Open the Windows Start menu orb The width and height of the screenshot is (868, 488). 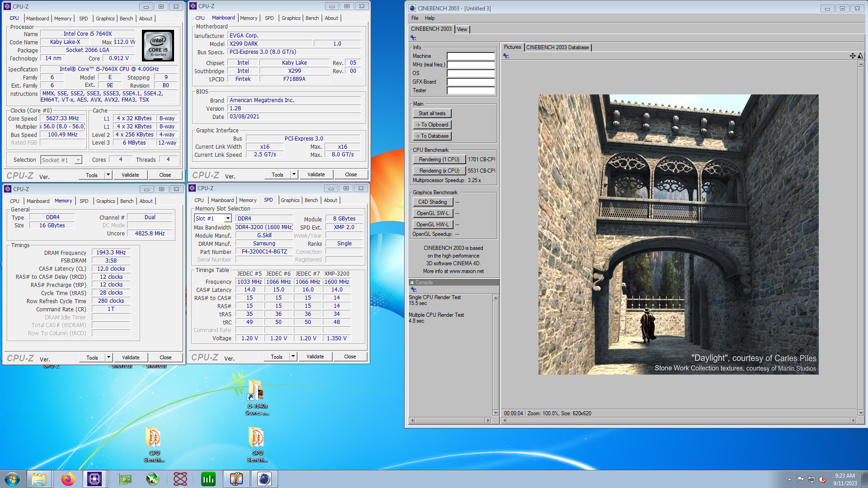(12, 479)
